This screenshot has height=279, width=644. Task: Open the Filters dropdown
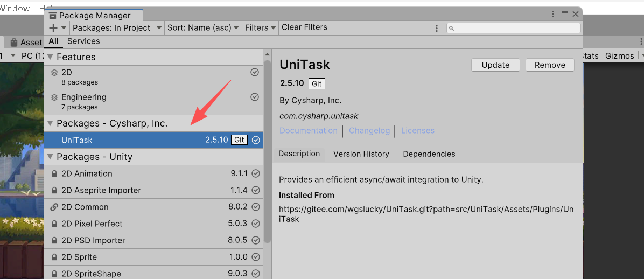pyautogui.click(x=260, y=28)
